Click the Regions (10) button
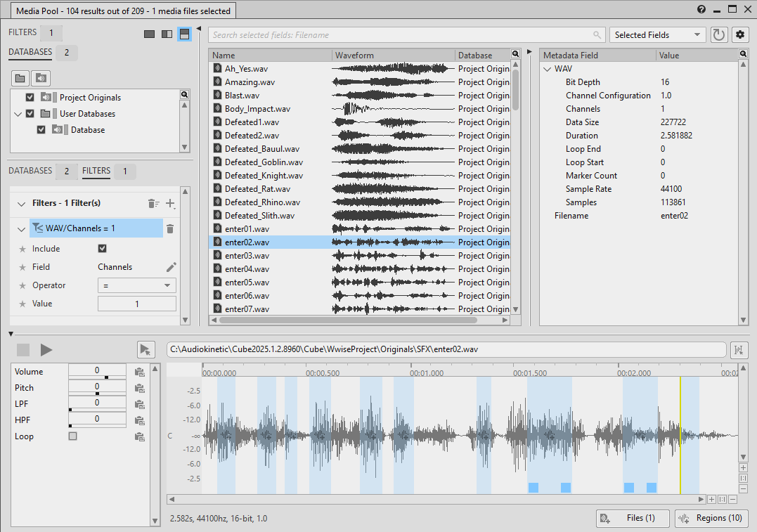757x532 pixels. tap(711, 518)
